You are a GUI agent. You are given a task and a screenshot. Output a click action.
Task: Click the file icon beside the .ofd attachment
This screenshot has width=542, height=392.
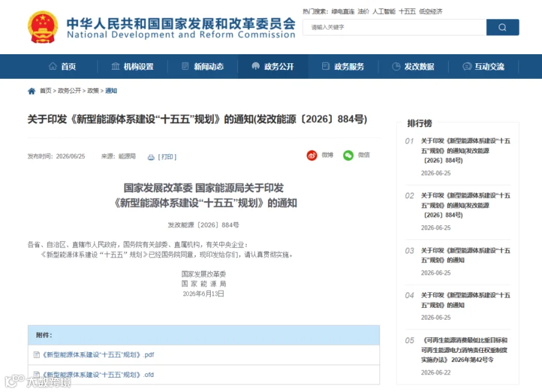coord(37,375)
